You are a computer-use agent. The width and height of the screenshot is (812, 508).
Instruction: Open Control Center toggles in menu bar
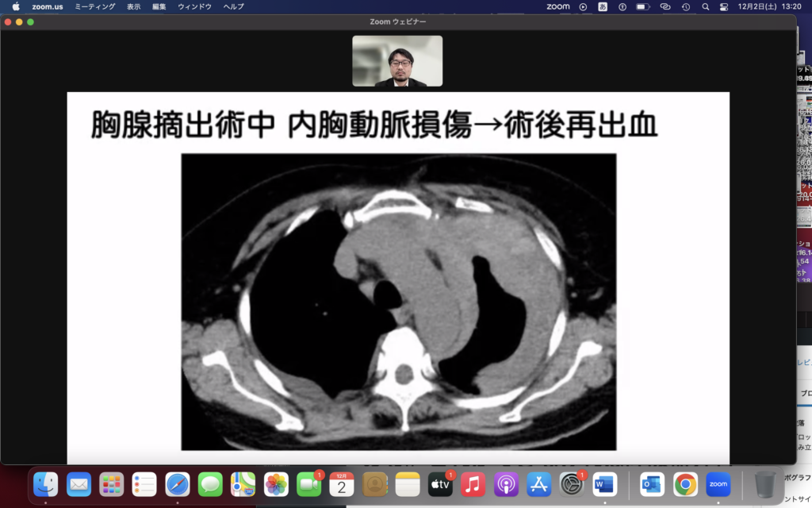coord(723,6)
